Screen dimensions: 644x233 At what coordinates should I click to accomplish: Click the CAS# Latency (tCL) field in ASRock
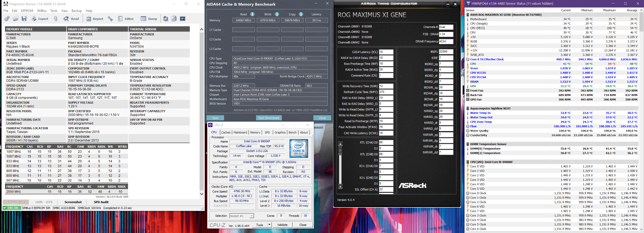[386, 52]
